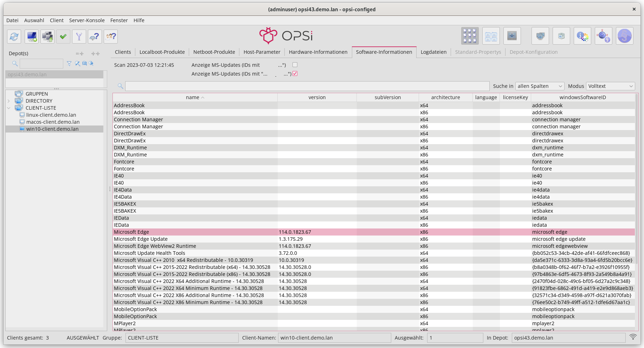Screen dimensions: 644x348
Task: Enable first 'Anzeige MS-Updates' checkbox
Action: pyautogui.click(x=295, y=65)
